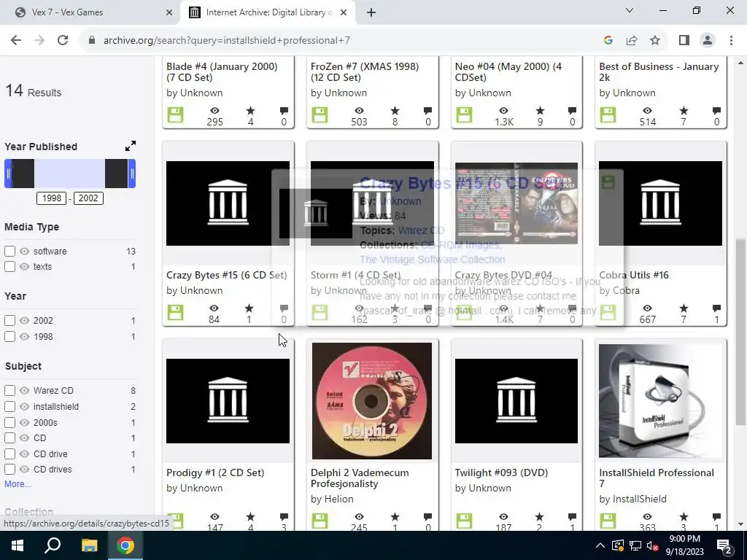Click views eye icon on Neo #04 card
The height and width of the screenshot is (560, 747).
click(x=503, y=111)
